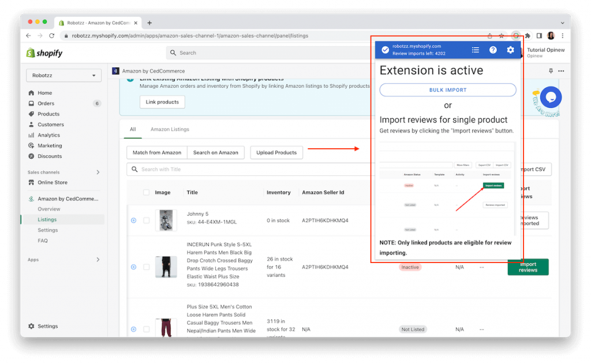Image resolution: width=591 pixels, height=364 pixels.
Task: Switch to the All tab
Action: pos(133,129)
